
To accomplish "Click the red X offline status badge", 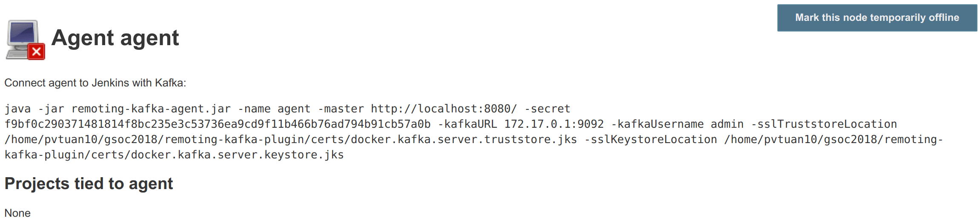I will coord(37,52).
